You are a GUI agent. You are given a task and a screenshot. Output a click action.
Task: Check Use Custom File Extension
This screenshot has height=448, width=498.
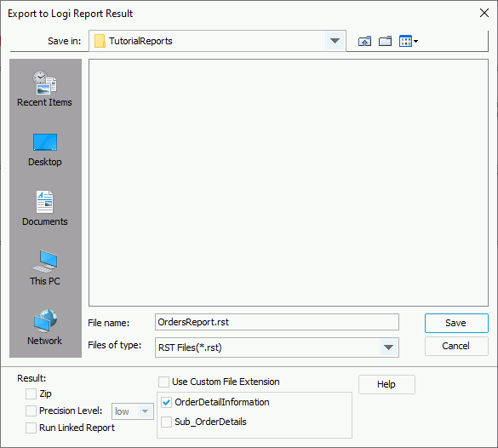164,382
